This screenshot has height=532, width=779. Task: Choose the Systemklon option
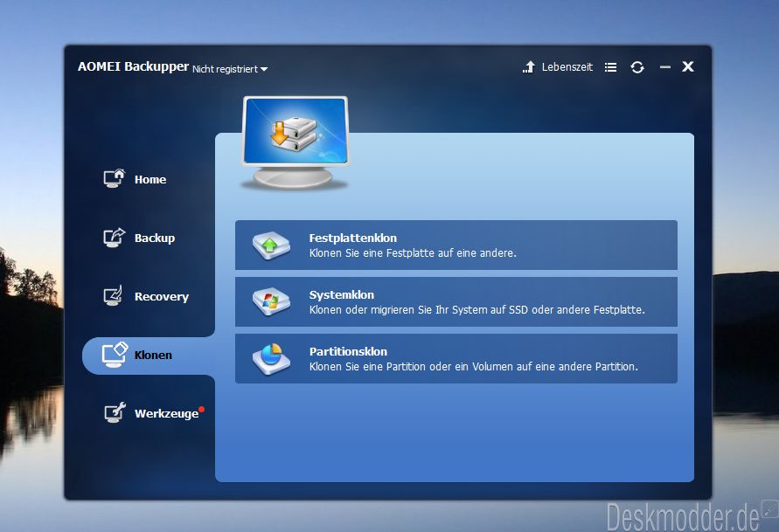pos(456,301)
